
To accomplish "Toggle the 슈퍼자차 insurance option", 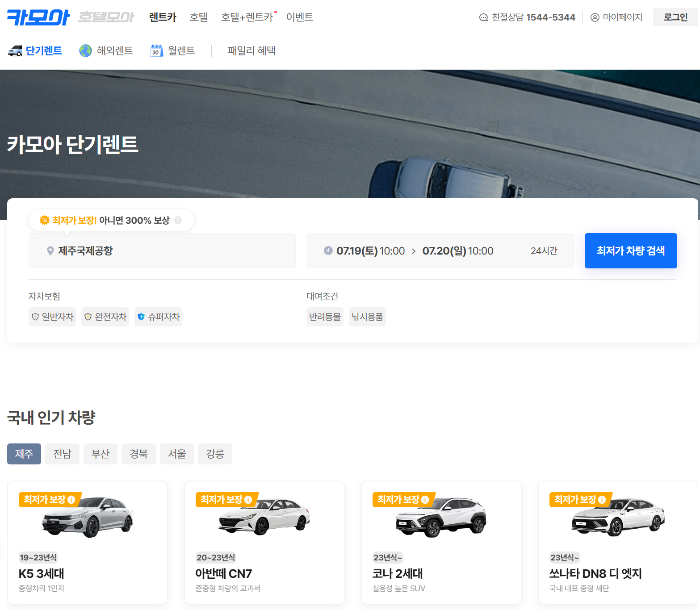I will [158, 317].
